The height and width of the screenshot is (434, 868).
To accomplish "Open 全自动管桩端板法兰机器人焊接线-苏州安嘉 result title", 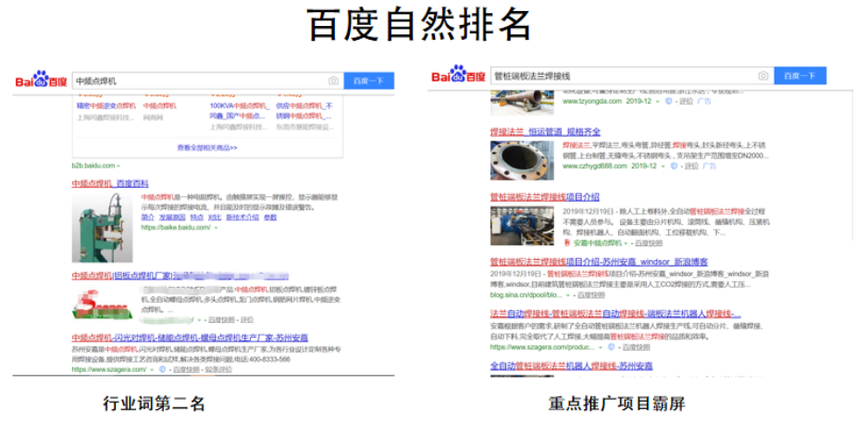I will [x=571, y=366].
